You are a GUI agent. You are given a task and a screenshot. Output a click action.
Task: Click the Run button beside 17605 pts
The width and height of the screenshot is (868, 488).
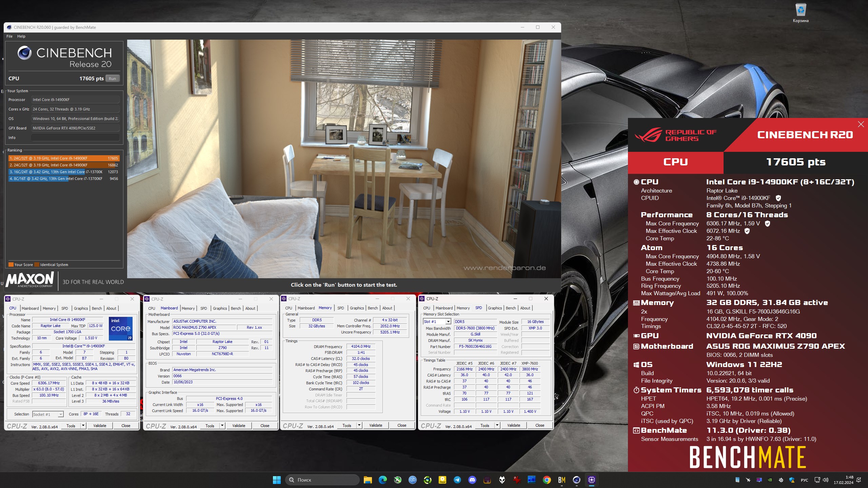[x=112, y=78]
